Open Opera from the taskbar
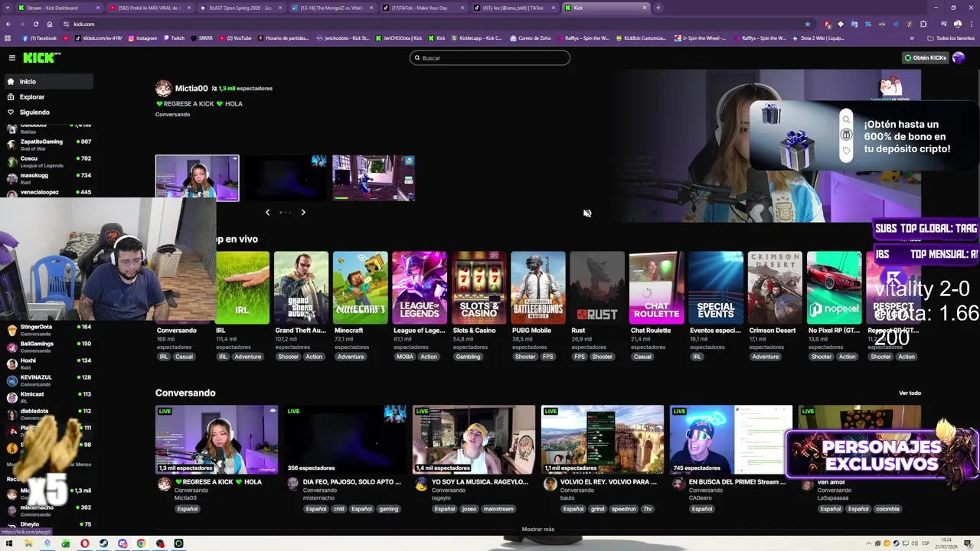 pyautogui.click(x=85, y=544)
